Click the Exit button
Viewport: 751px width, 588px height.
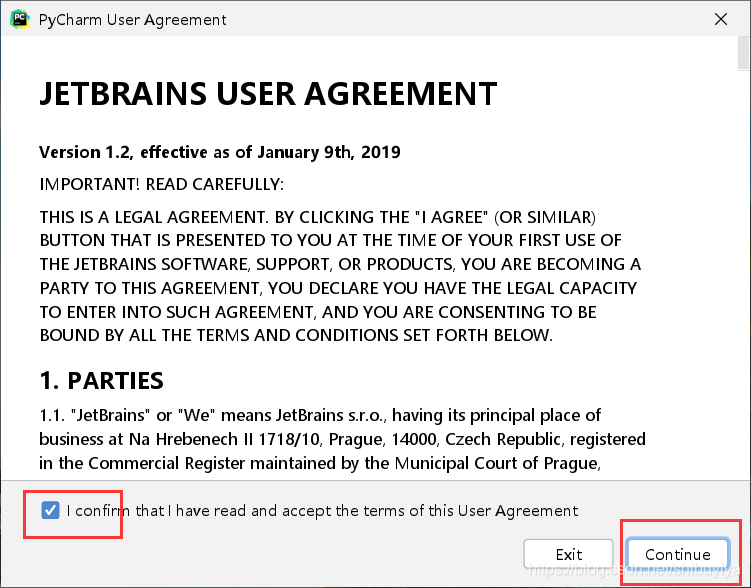pos(569,554)
